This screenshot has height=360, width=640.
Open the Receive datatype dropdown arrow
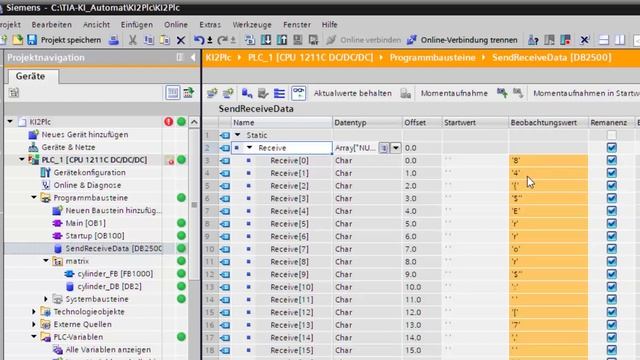coord(396,148)
